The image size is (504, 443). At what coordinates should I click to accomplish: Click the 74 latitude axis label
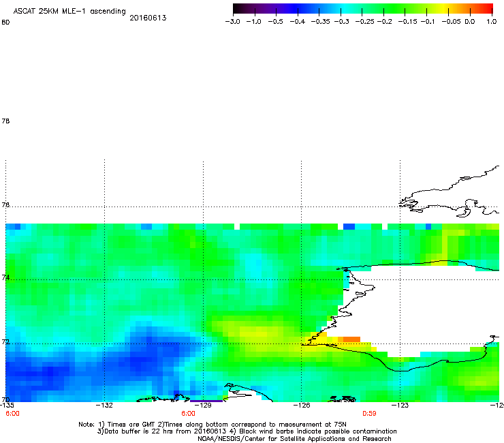[x=5, y=277]
